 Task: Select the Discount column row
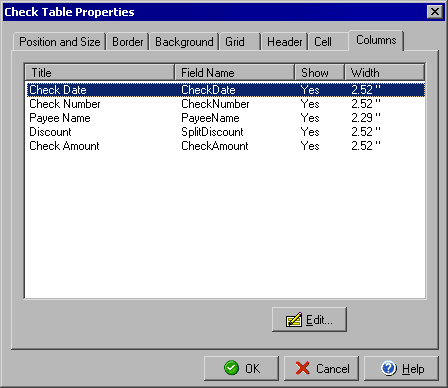coord(226,132)
